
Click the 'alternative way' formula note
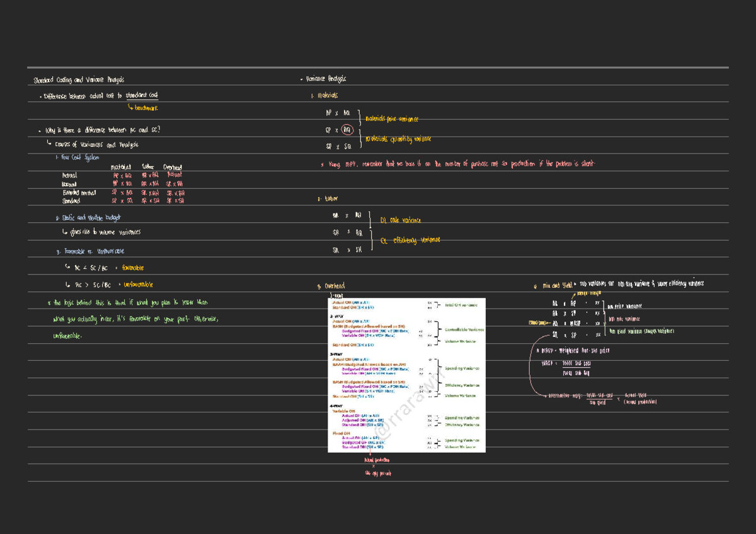pos(601,399)
